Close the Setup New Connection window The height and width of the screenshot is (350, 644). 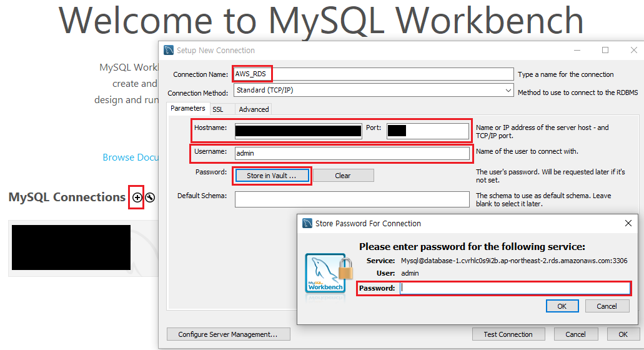click(x=634, y=50)
